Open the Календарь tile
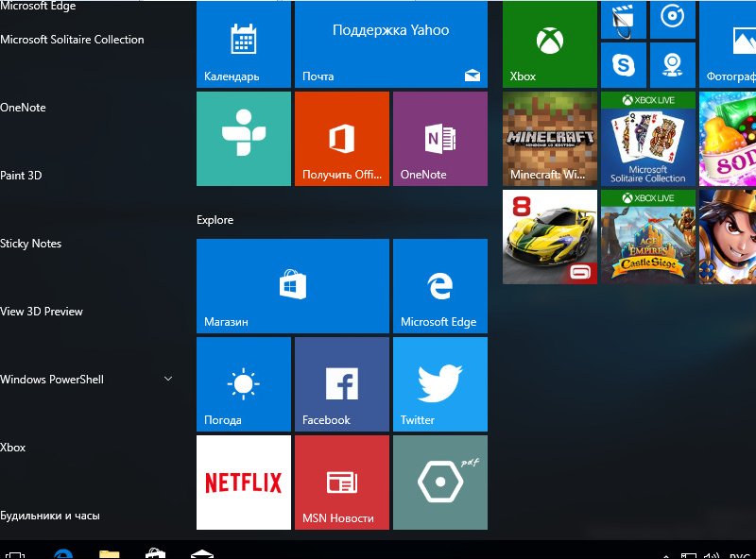Viewport: 756px width, 559px height. pos(244,43)
